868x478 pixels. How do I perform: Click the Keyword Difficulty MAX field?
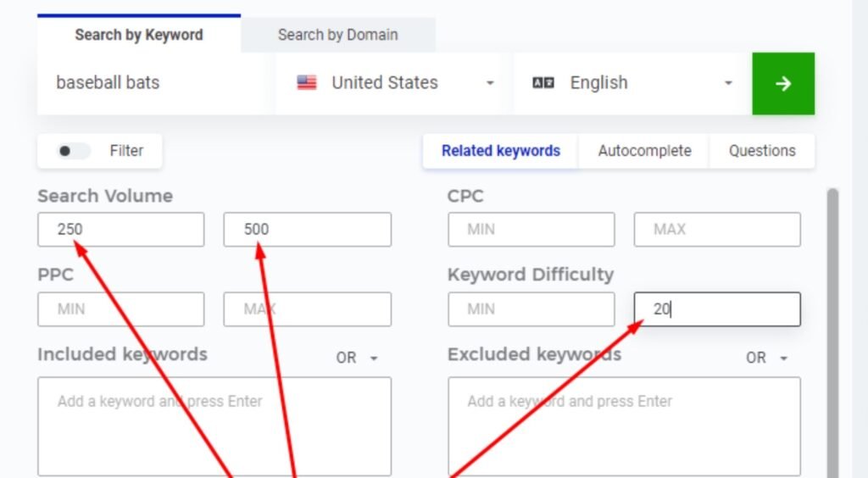(x=717, y=309)
